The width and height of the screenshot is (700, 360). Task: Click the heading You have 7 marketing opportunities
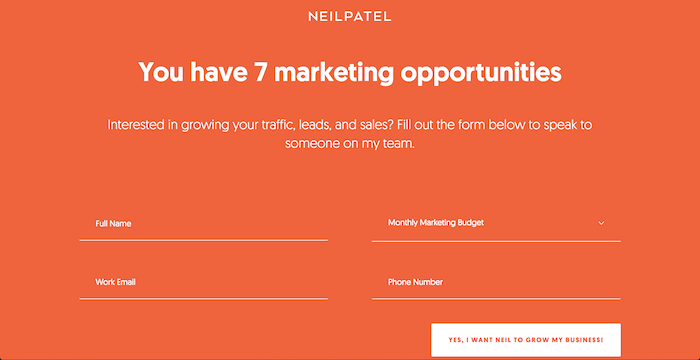pos(350,72)
